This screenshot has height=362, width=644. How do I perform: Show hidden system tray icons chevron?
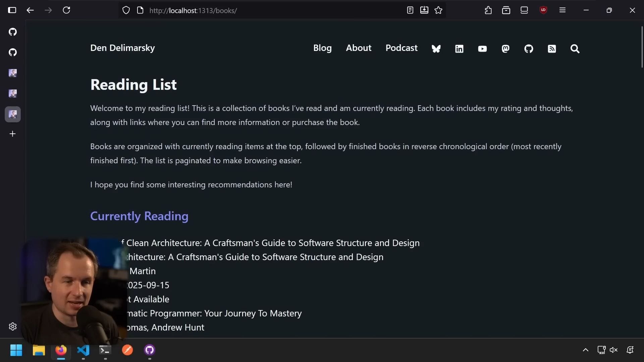(x=586, y=350)
